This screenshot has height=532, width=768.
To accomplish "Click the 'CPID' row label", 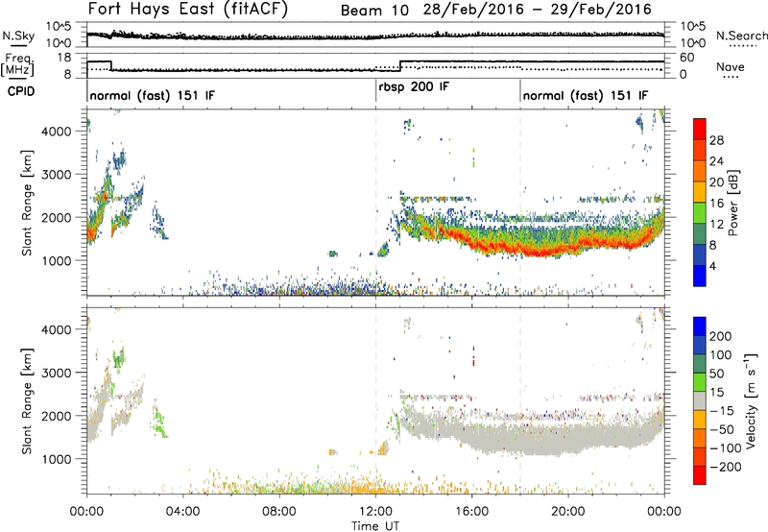I will (21, 91).
